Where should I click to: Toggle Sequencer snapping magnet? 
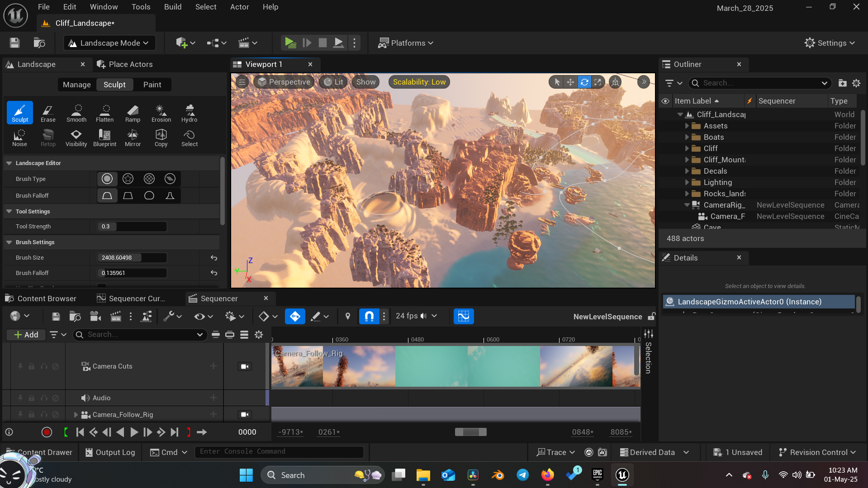point(369,316)
